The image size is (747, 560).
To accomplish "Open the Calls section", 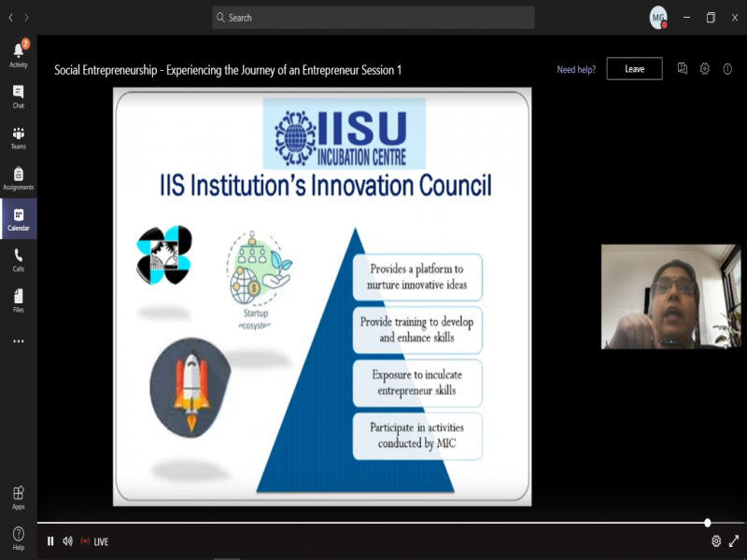I will (x=18, y=259).
